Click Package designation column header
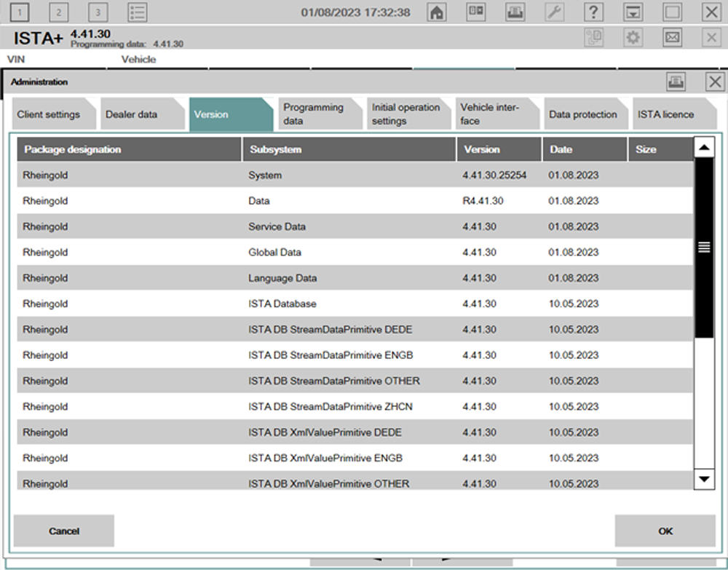This screenshot has width=728, height=570. point(129,149)
